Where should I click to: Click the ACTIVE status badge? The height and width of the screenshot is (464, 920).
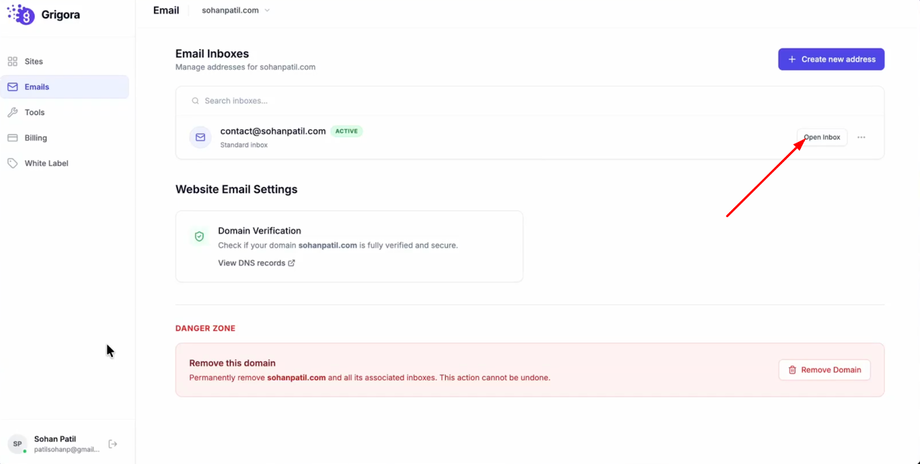346,131
